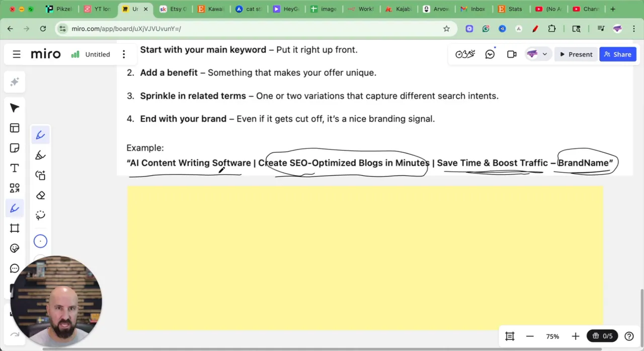The width and height of the screenshot is (644, 351).
Task: Bookmark this page with the star
Action: pos(446,29)
